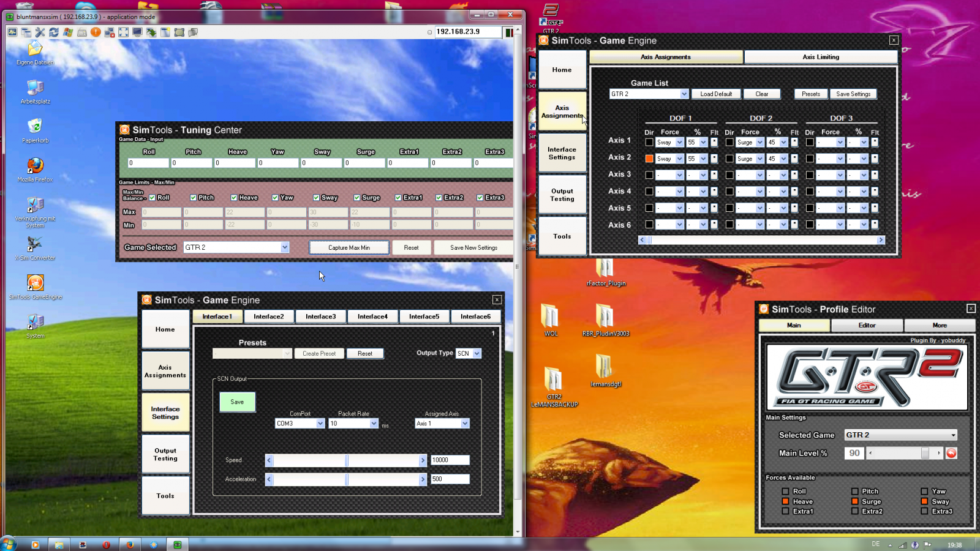This screenshot has height=551, width=980.
Task: Click the refresh icon in remote toolbar
Action: pyautogui.click(x=54, y=32)
